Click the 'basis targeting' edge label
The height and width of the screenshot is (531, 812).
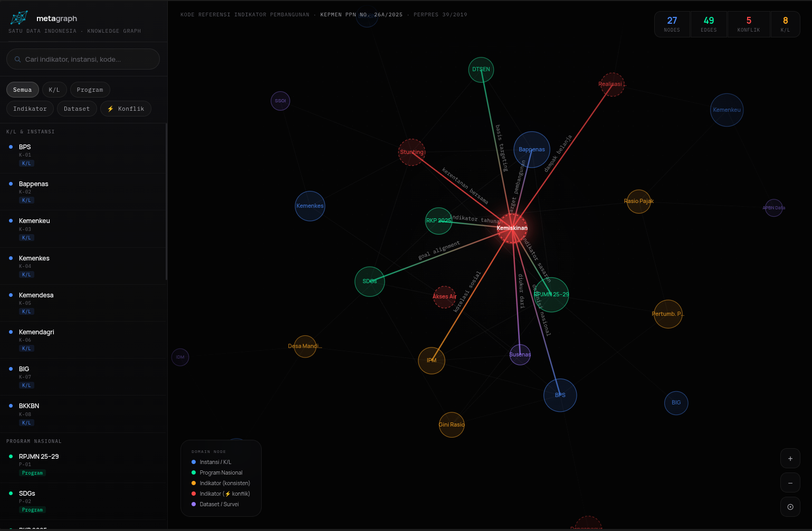[502, 148]
